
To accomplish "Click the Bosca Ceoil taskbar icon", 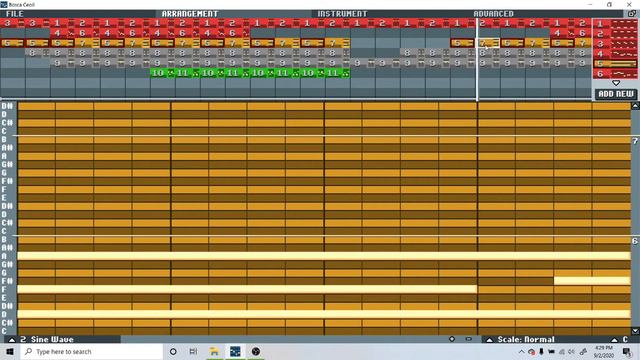I will point(235,351).
